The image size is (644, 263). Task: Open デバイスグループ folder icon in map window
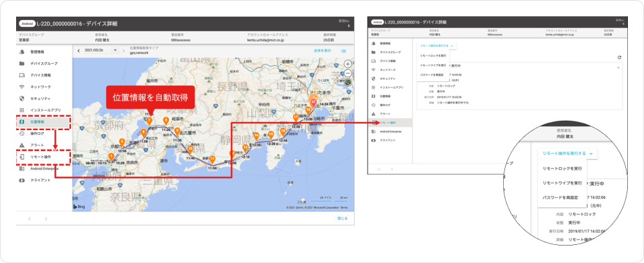pyautogui.click(x=21, y=64)
